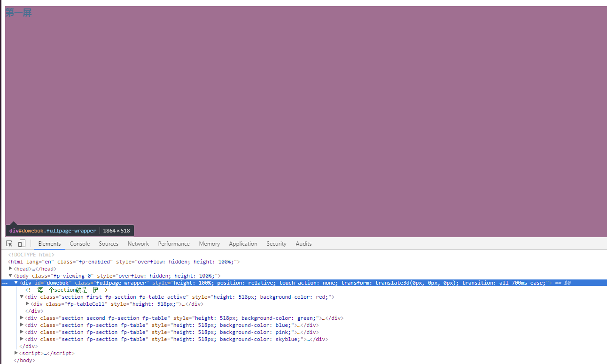Expand the section second green node
The image size is (607, 364).
coord(22,318)
